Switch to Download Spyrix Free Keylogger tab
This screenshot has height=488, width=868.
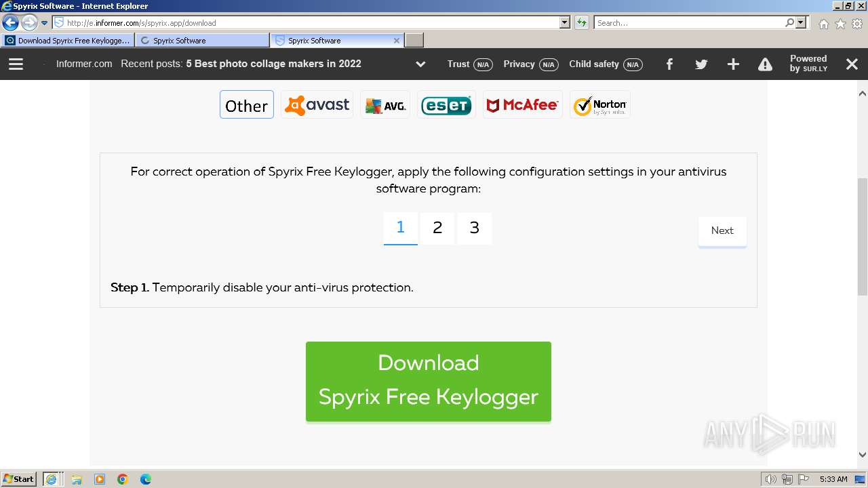(67, 41)
